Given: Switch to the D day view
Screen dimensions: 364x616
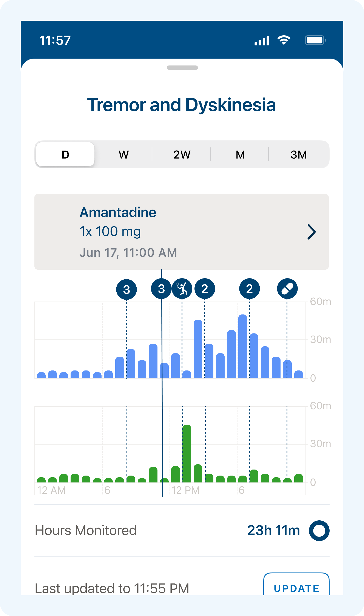Looking at the screenshot, I should pyautogui.click(x=65, y=154).
